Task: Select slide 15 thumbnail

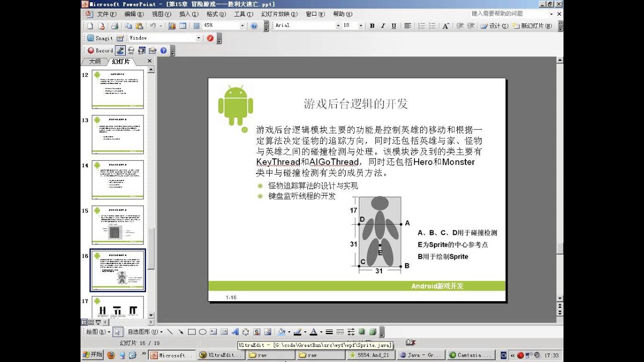Action: click(118, 225)
